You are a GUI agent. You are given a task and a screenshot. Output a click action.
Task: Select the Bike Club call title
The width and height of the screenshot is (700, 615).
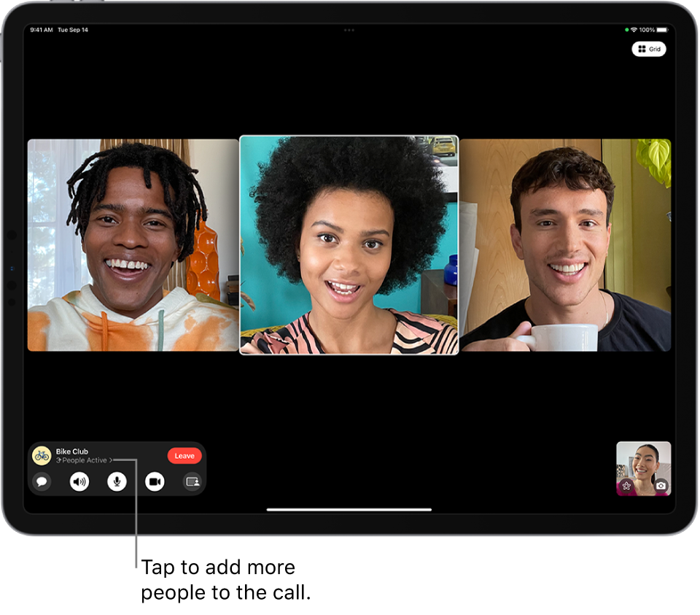tap(73, 452)
